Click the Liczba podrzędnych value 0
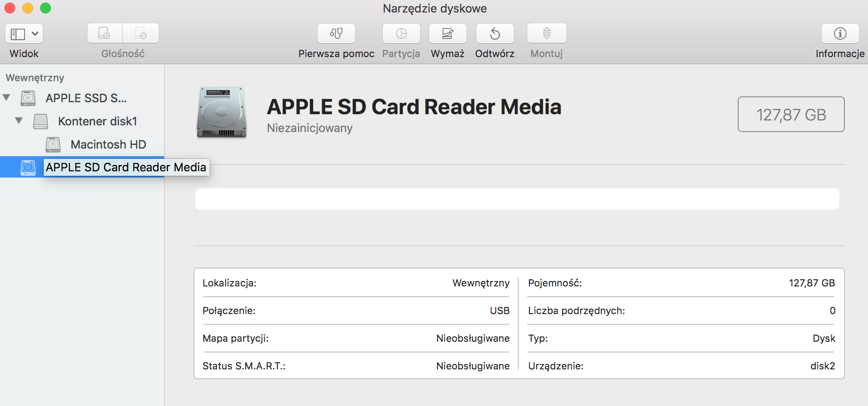The height and width of the screenshot is (406, 868). 832,311
